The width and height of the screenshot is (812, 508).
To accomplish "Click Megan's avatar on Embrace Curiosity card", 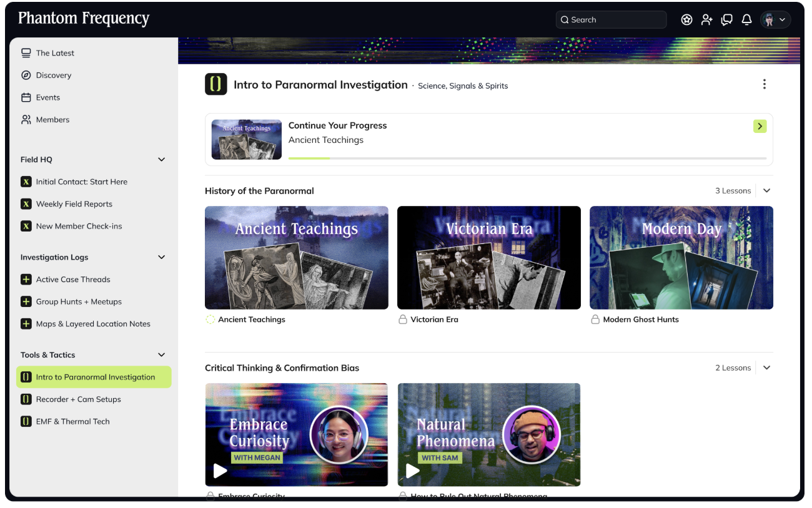I will pos(339,435).
